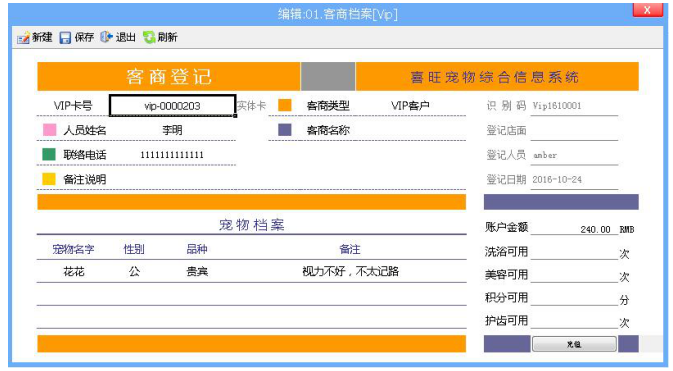Click the 实体卡 label next to card number
The height and width of the screenshot is (371, 673).
[252, 106]
